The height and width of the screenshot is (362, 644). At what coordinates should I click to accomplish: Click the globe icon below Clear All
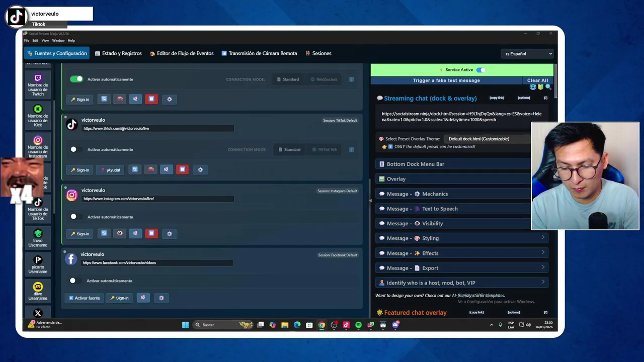[x=533, y=87]
